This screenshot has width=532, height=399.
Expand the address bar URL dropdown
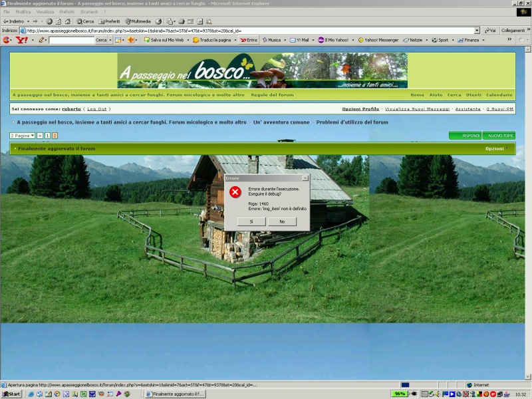tap(477, 31)
